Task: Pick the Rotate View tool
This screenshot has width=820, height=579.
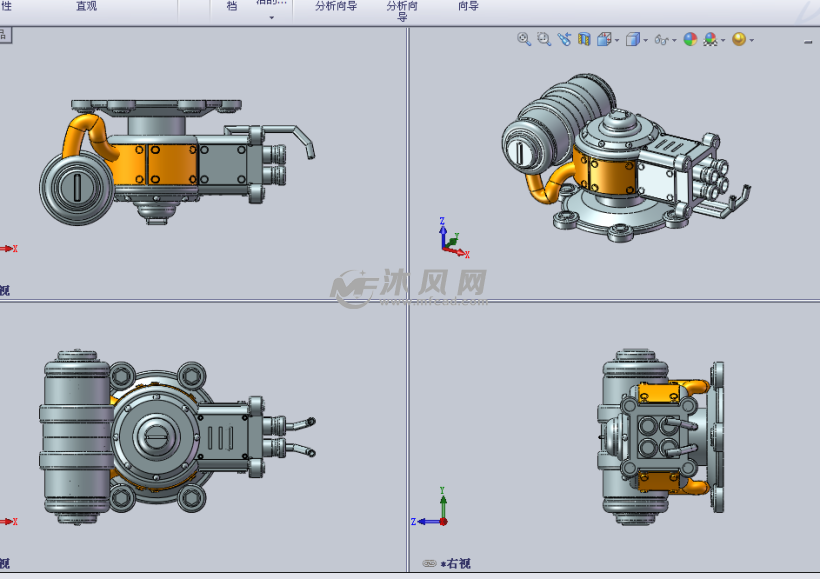Action: click(564, 40)
